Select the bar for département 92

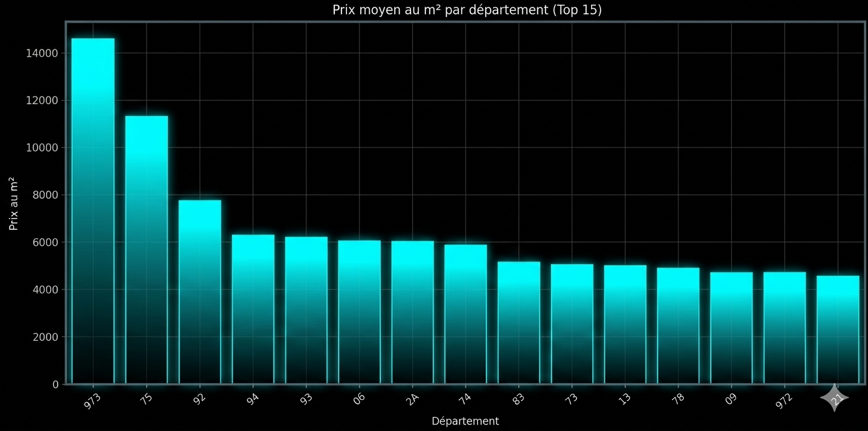pos(200,292)
